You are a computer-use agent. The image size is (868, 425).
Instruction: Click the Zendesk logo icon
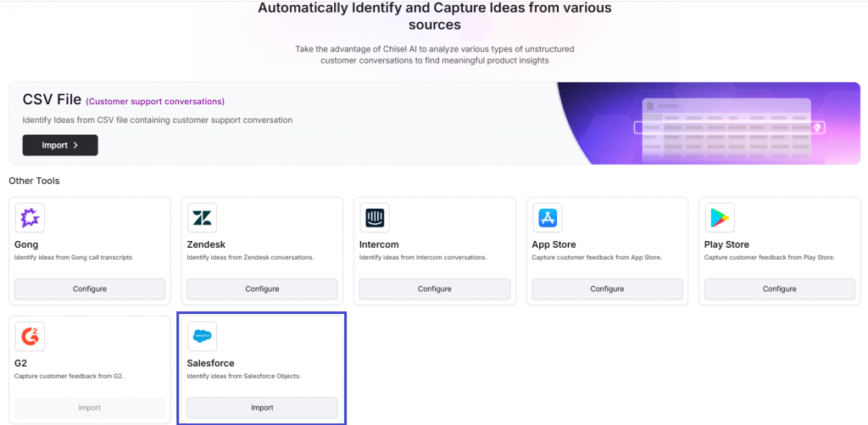(x=202, y=218)
